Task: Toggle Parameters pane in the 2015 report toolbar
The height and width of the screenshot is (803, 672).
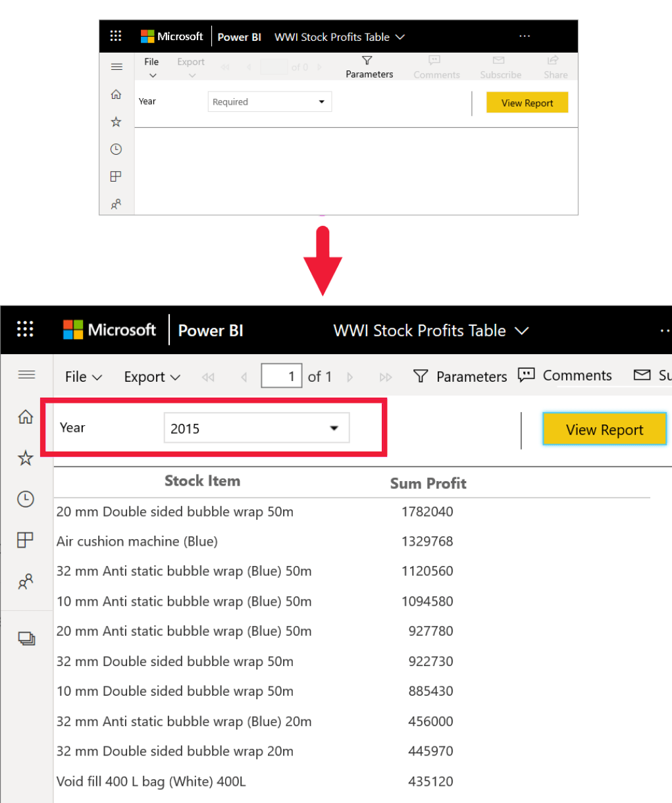Action: click(x=460, y=376)
